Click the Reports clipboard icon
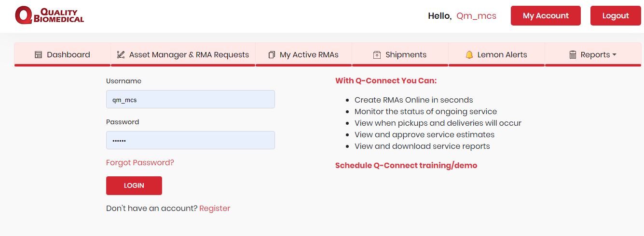This screenshot has height=236, width=644. [573, 55]
